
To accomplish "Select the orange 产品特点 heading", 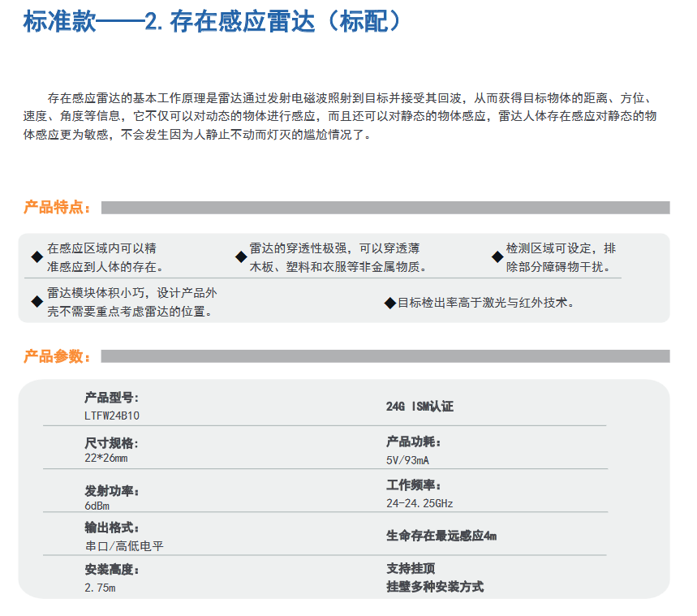I will 57,208.
